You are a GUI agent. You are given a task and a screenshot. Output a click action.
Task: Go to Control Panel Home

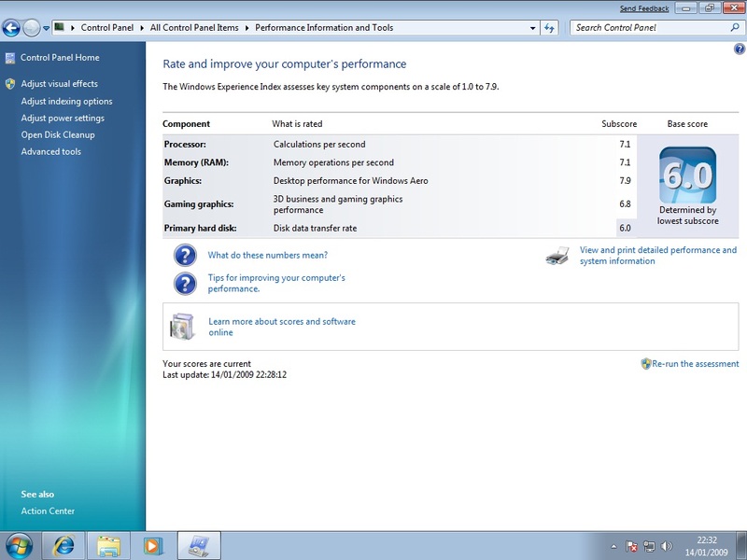click(60, 58)
